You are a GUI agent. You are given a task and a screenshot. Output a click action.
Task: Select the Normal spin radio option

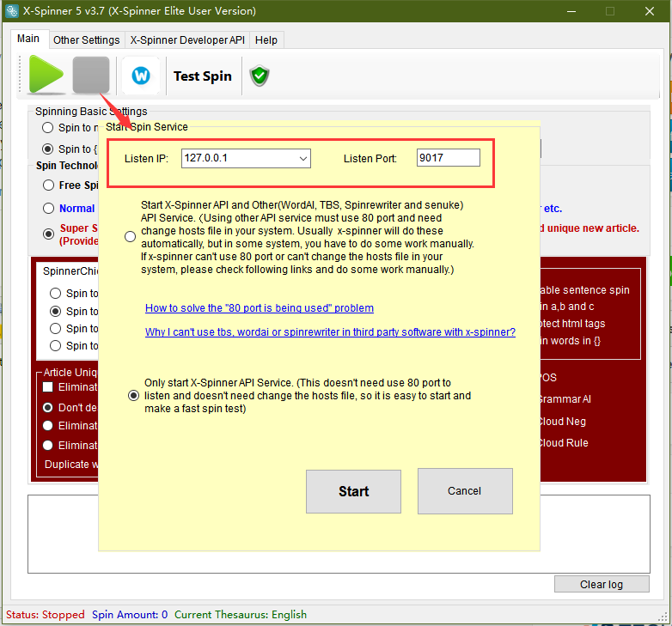tap(48, 208)
